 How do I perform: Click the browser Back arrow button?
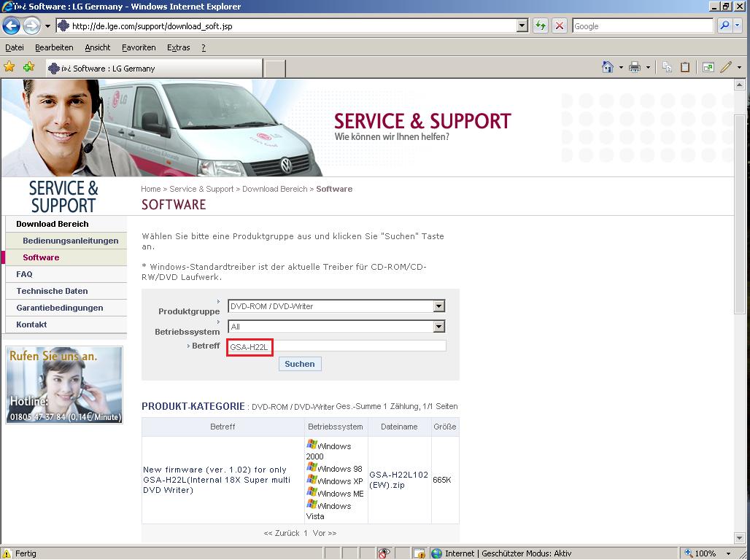12,26
